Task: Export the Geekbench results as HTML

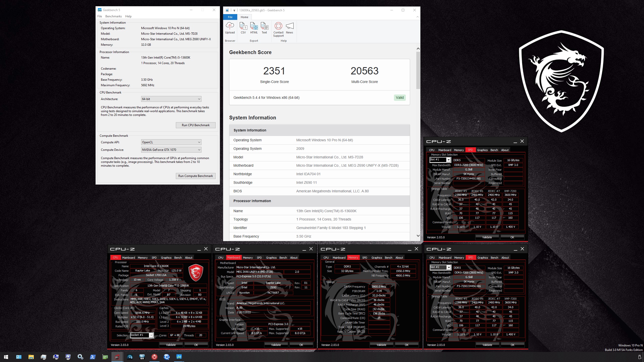Action: point(254,28)
